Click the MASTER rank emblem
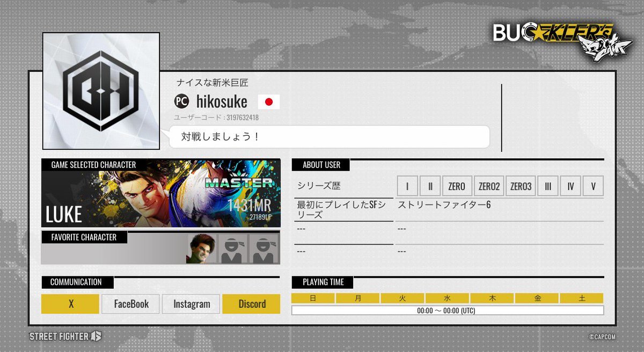 (x=238, y=182)
